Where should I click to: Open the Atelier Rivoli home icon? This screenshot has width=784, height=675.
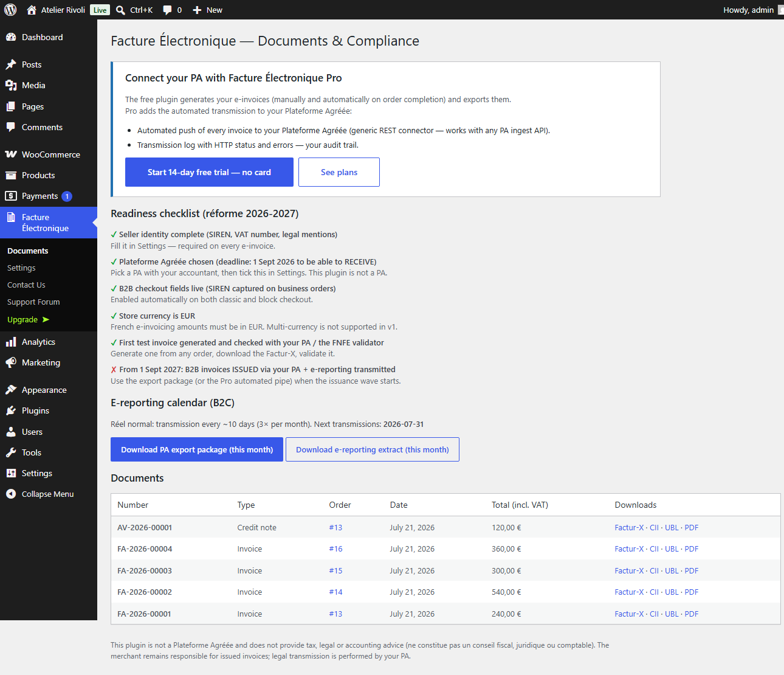(x=32, y=10)
